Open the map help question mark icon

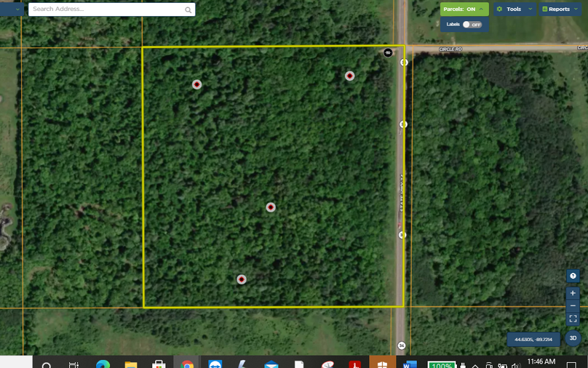coord(573,276)
